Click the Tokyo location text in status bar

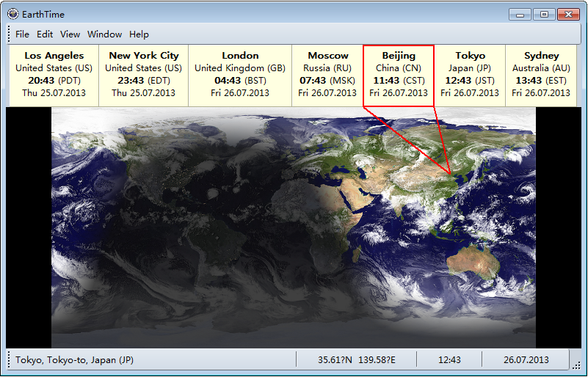74,360
